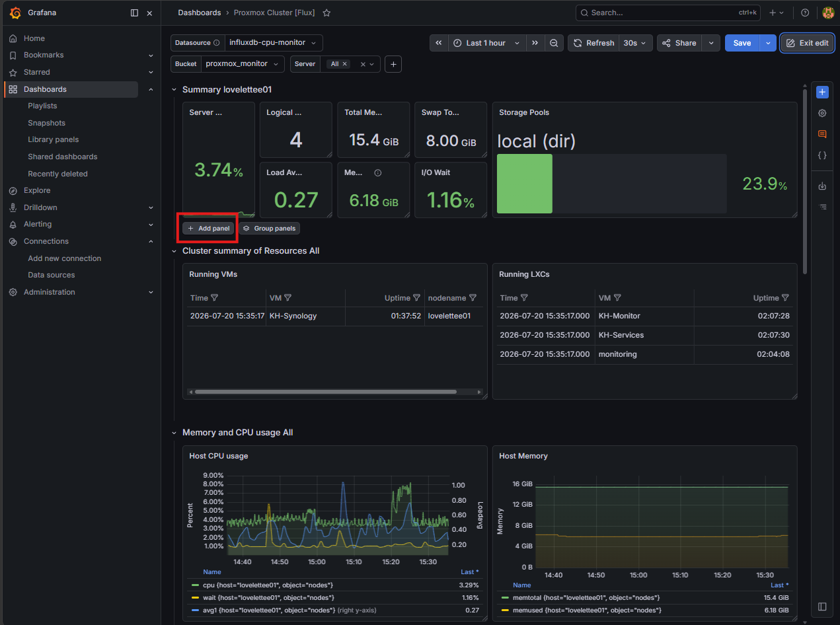Click the dashboard Search field
The height and width of the screenshot is (625, 840).
pos(668,13)
